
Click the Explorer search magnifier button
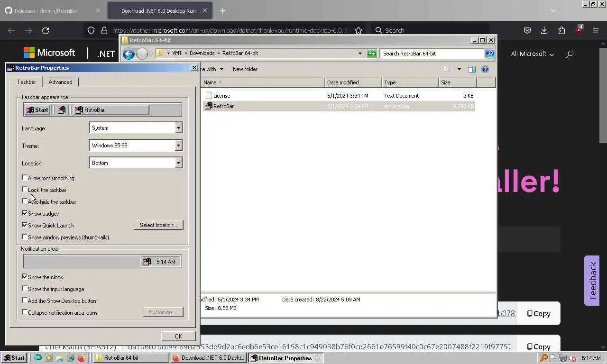point(490,54)
